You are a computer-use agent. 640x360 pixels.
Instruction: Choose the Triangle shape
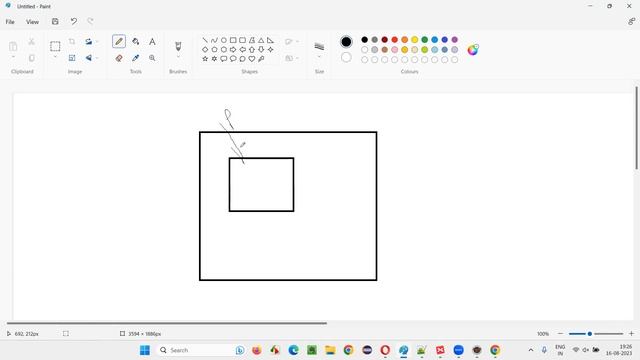tap(261, 40)
